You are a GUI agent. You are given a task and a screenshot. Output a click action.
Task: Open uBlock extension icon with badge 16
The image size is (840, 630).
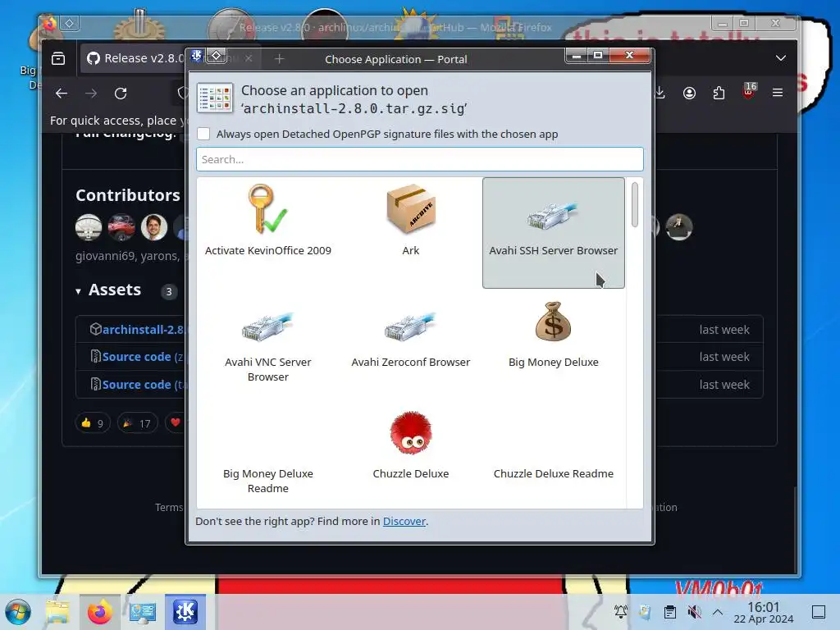pos(749,91)
